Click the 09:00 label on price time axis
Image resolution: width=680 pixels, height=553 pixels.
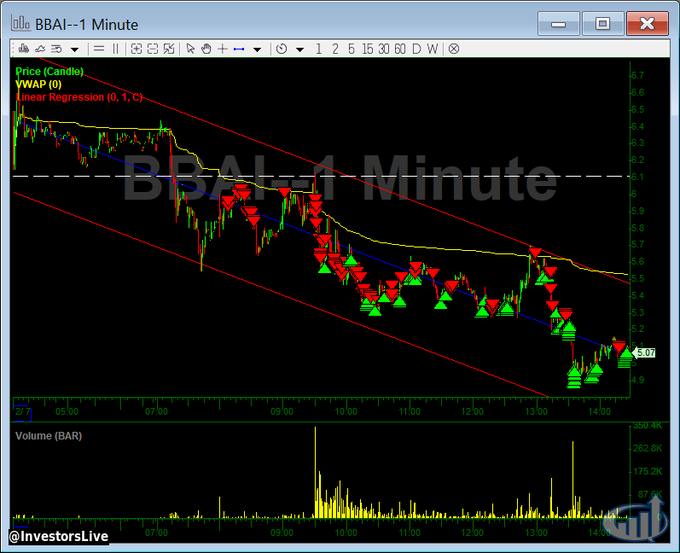282,412
